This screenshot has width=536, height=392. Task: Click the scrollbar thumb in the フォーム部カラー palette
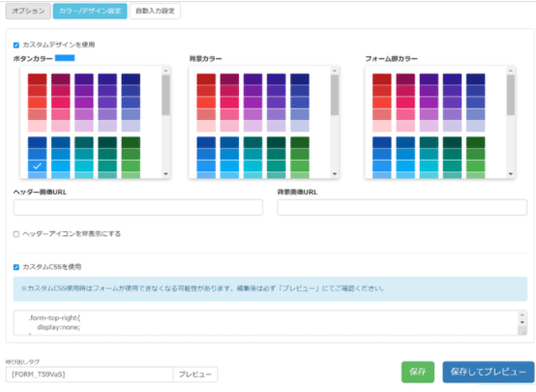511,95
